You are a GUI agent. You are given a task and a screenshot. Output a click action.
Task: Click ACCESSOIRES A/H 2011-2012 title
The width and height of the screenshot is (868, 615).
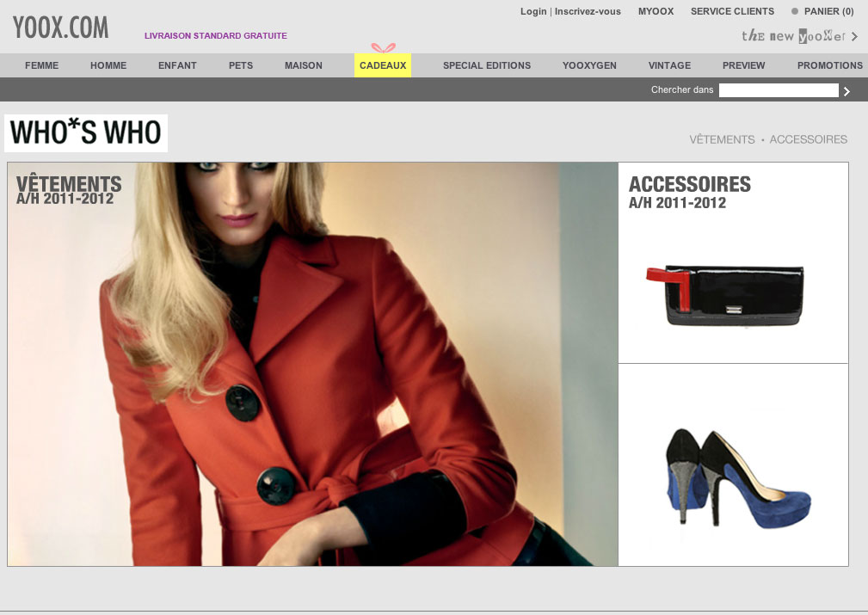pyautogui.click(x=690, y=192)
